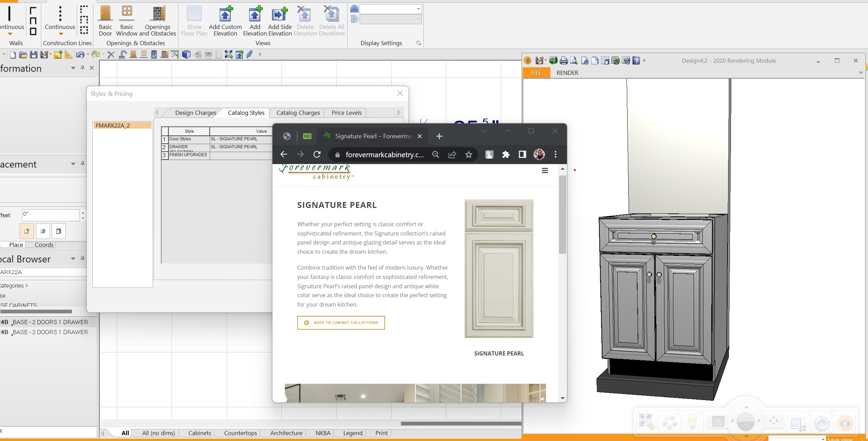868x441 pixels.
Task: Open the undo history dropdown arrow
Action: click(88, 54)
